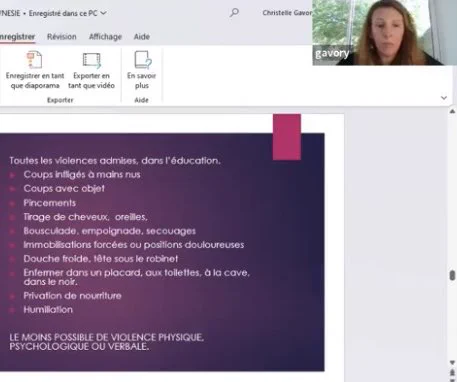The height and width of the screenshot is (382, 457).
Task: Click the vertical scrollbar down arrow
Action: tap(452, 362)
